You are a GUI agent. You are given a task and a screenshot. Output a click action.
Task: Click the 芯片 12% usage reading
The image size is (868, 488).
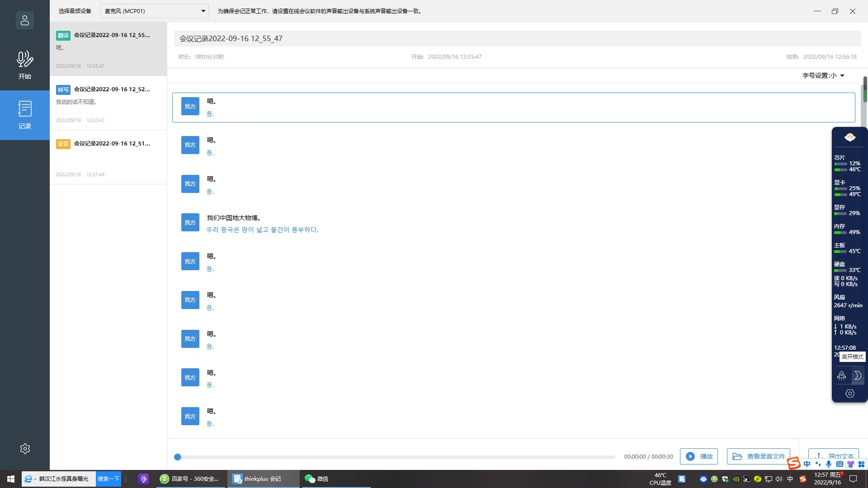(854, 164)
